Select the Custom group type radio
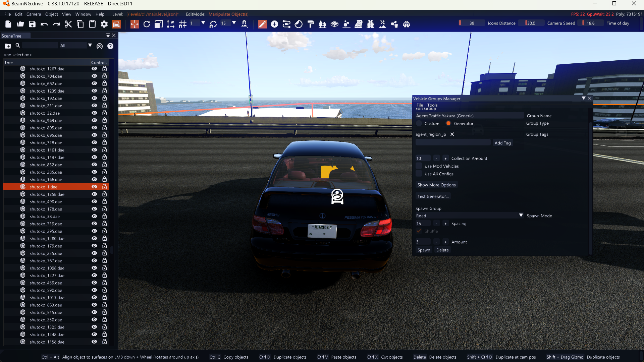Viewport: 644px width, 362px height. point(419,123)
